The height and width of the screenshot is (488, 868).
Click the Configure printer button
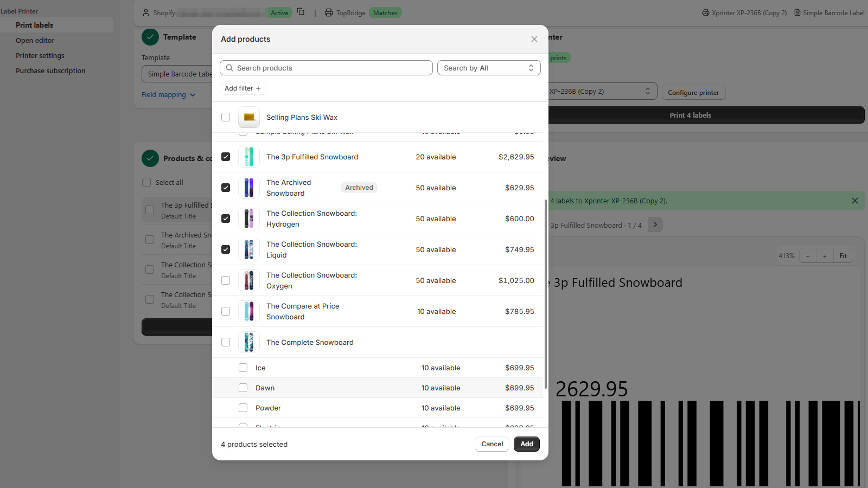click(x=693, y=93)
